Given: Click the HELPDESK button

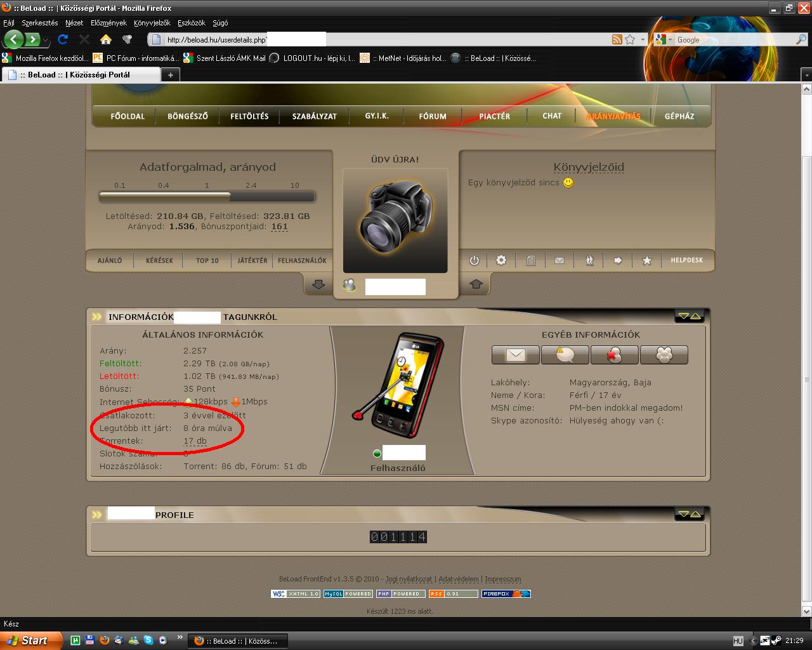Looking at the screenshot, I should (x=686, y=260).
